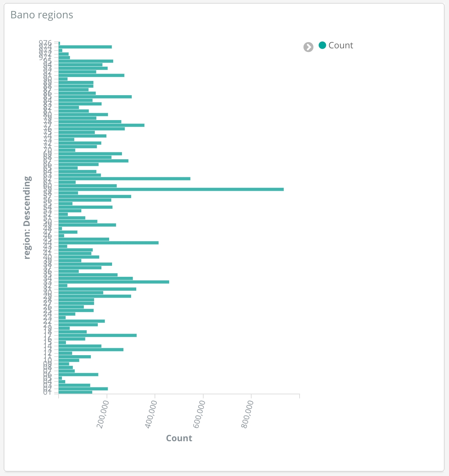Select the Count legend label
This screenshot has height=476, width=449.
[x=341, y=45]
